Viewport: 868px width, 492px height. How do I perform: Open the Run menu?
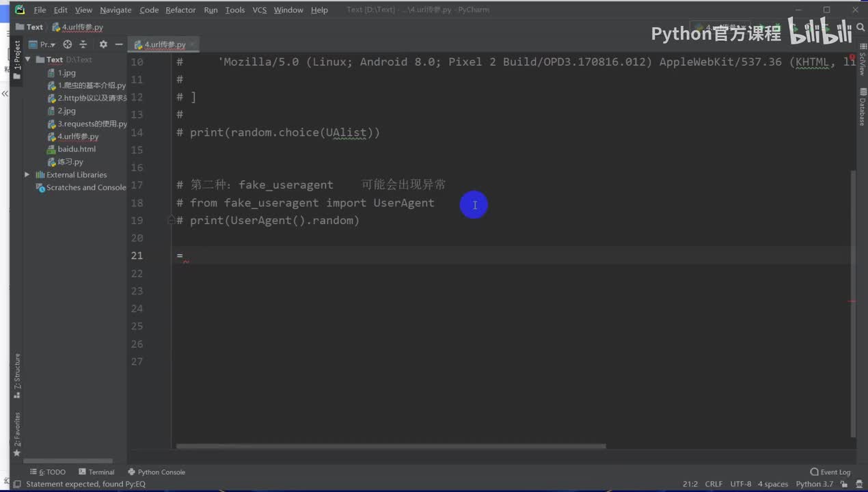tap(211, 10)
